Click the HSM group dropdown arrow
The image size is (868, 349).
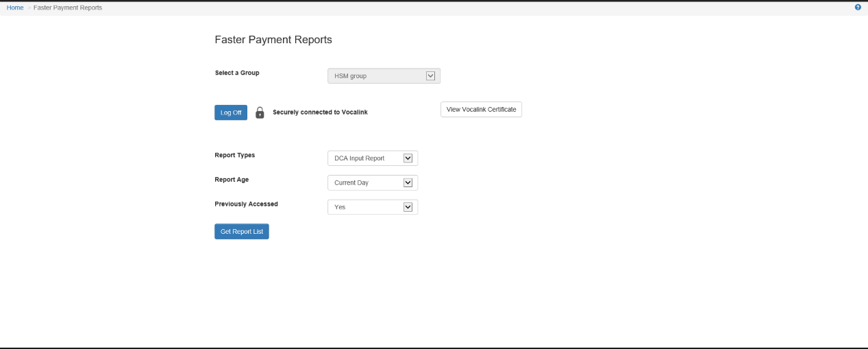click(430, 76)
